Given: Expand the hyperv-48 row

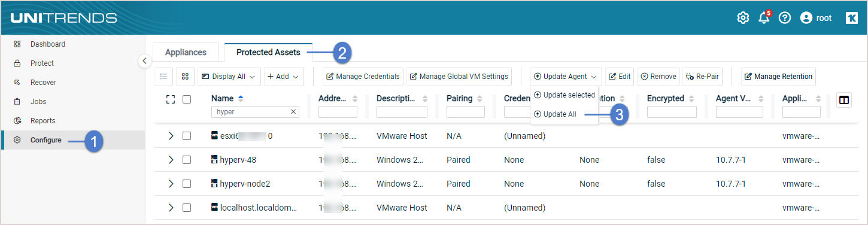Looking at the screenshot, I should (171, 160).
